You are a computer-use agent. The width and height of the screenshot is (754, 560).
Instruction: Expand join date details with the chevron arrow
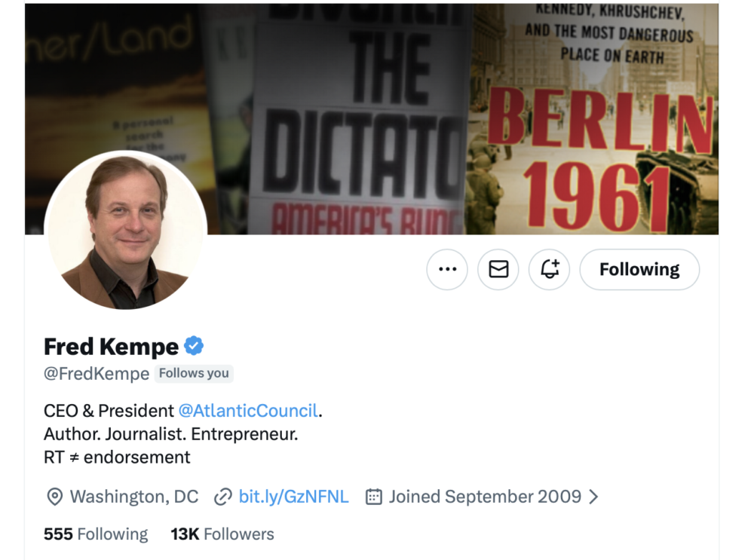point(593,497)
